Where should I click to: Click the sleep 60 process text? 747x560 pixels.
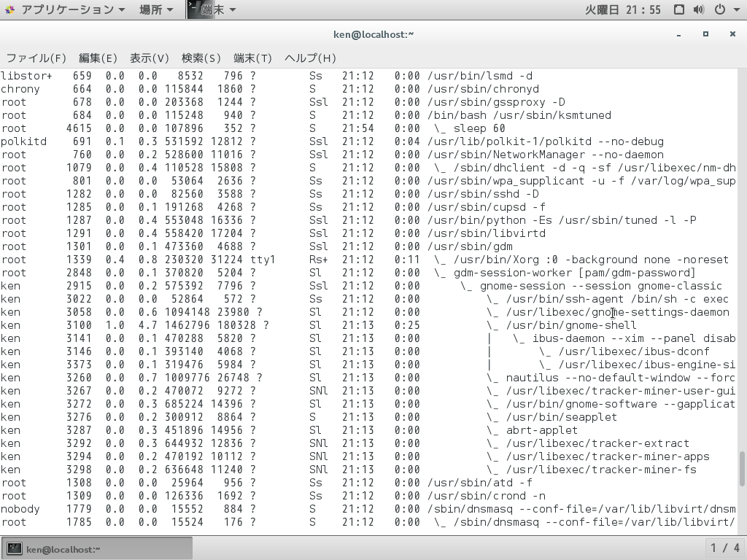click(479, 128)
